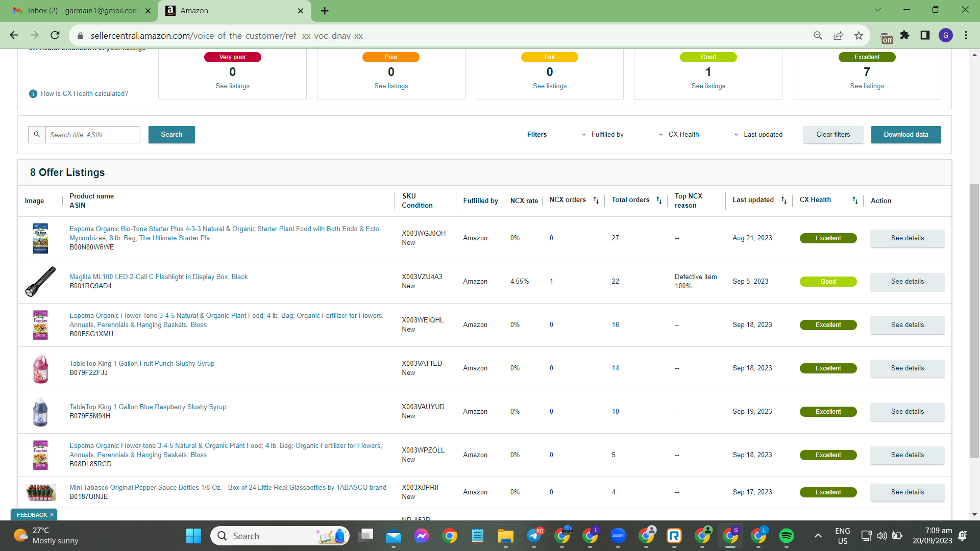See listings under Excellent

click(x=867, y=86)
